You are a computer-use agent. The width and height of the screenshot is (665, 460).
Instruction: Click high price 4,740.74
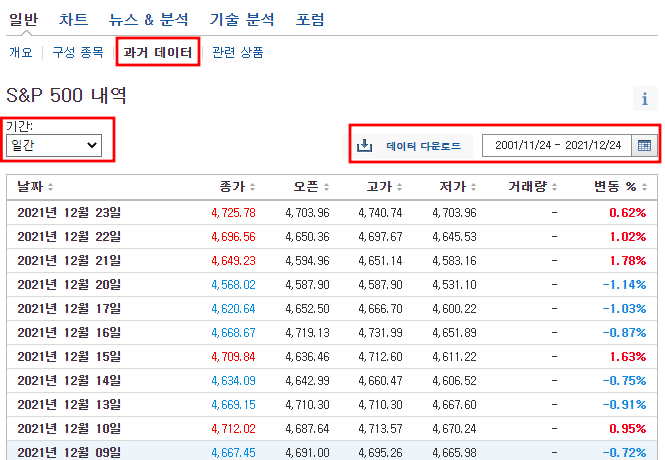(x=380, y=212)
